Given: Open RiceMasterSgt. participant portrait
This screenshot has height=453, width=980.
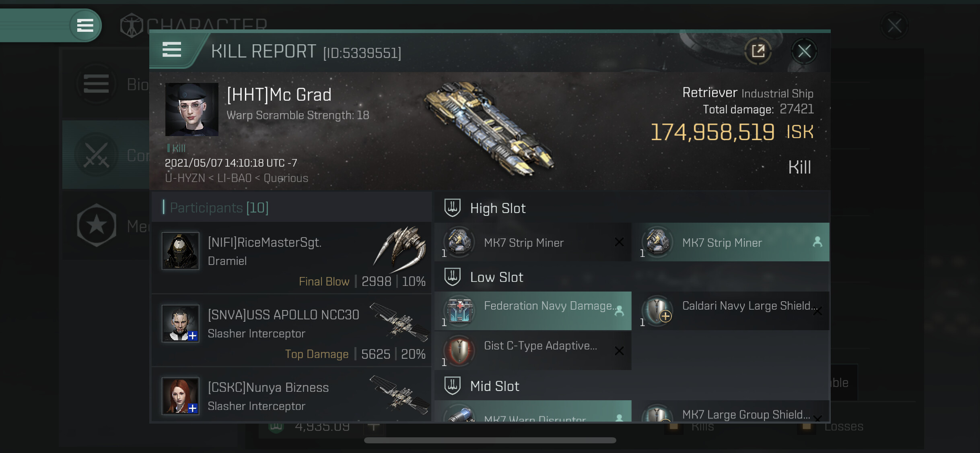Looking at the screenshot, I should (x=180, y=250).
